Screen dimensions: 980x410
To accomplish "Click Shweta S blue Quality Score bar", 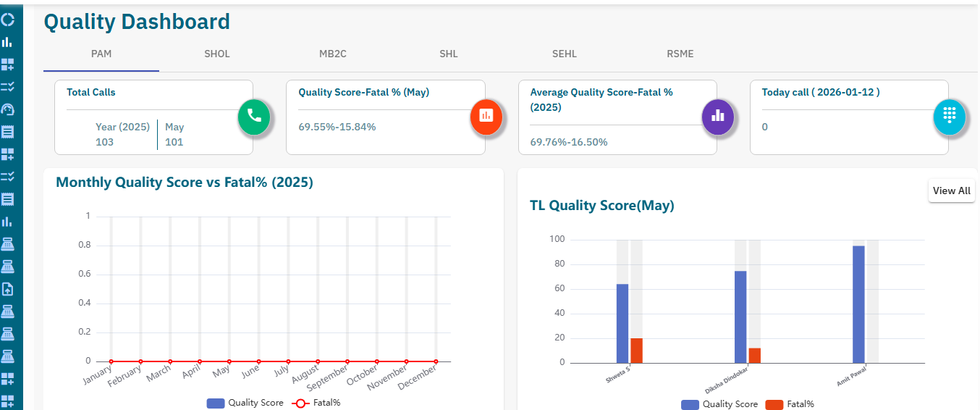I will point(622,323).
